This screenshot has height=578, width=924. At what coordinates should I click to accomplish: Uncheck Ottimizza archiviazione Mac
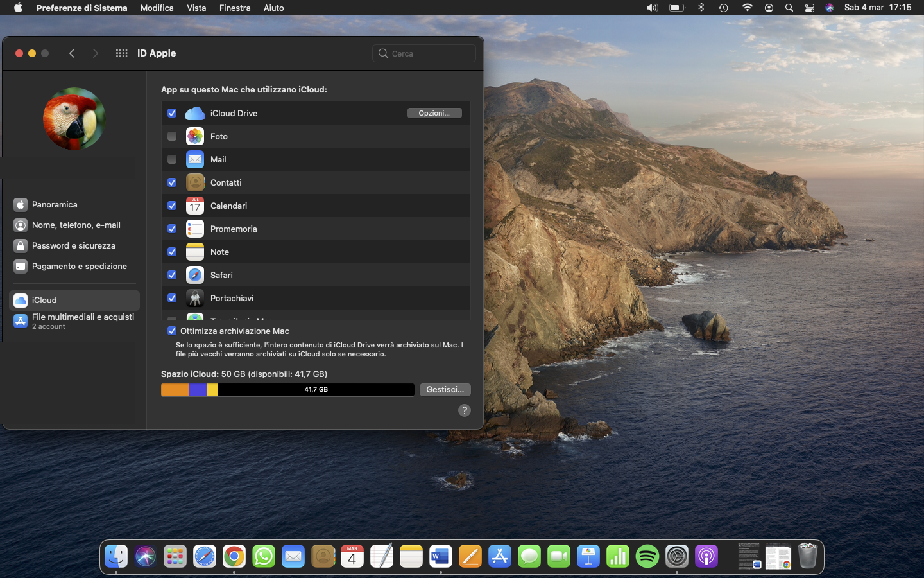click(172, 331)
